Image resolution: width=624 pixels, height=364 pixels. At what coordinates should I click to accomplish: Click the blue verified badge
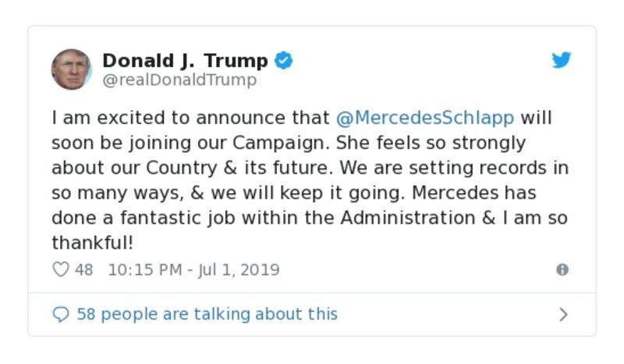(284, 61)
